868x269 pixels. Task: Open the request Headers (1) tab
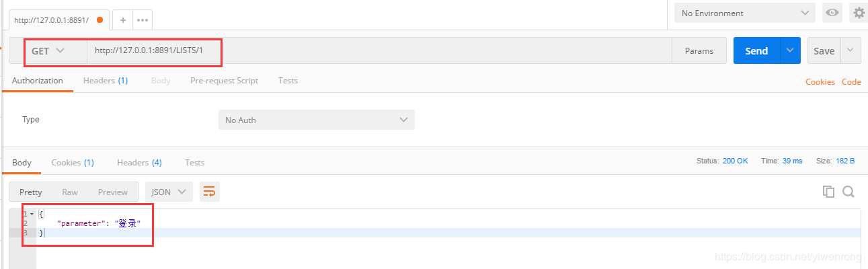[x=105, y=81]
